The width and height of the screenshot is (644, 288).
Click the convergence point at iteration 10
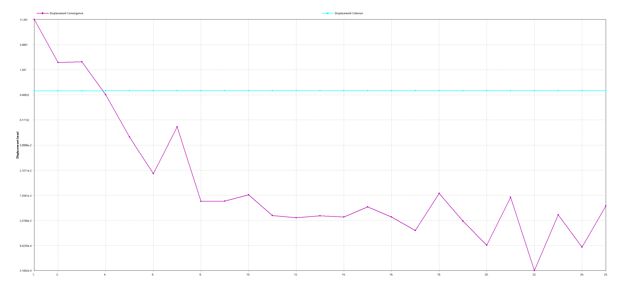click(x=248, y=195)
